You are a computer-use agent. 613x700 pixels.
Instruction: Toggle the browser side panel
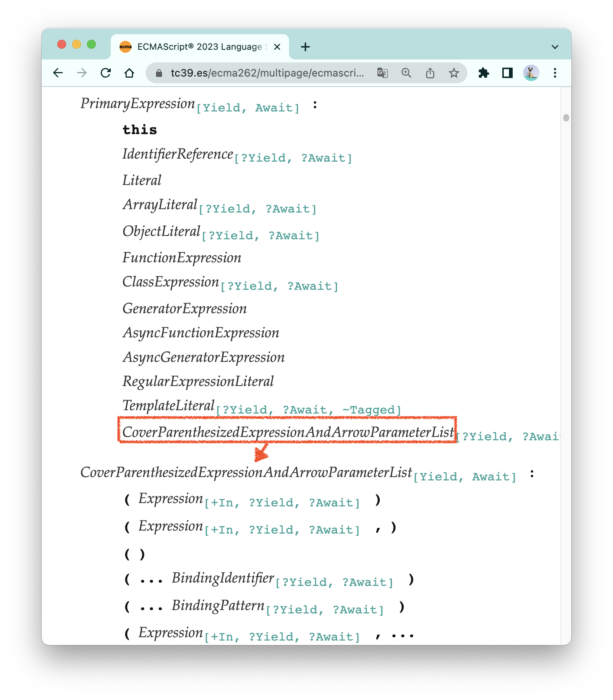coord(507,73)
